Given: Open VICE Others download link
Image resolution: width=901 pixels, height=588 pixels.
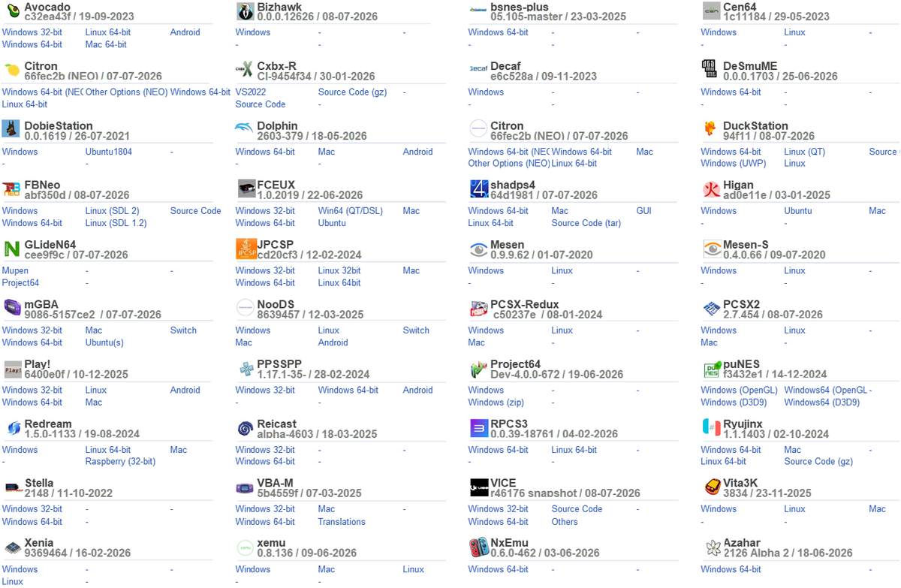Looking at the screenshot, I should (565, 522).
